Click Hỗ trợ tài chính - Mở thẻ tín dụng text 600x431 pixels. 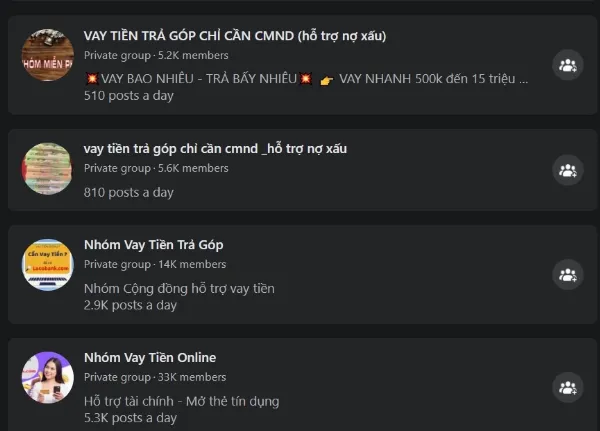181,402
